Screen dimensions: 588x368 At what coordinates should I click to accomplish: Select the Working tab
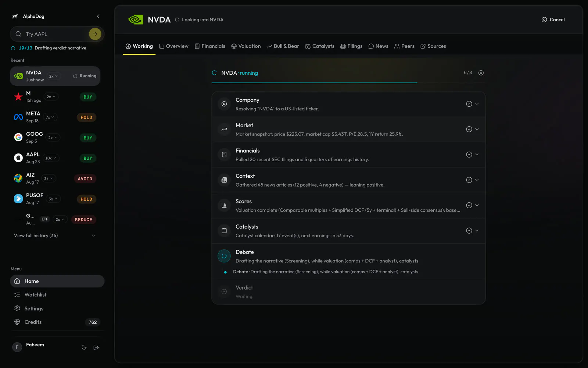tap(139, 46)
